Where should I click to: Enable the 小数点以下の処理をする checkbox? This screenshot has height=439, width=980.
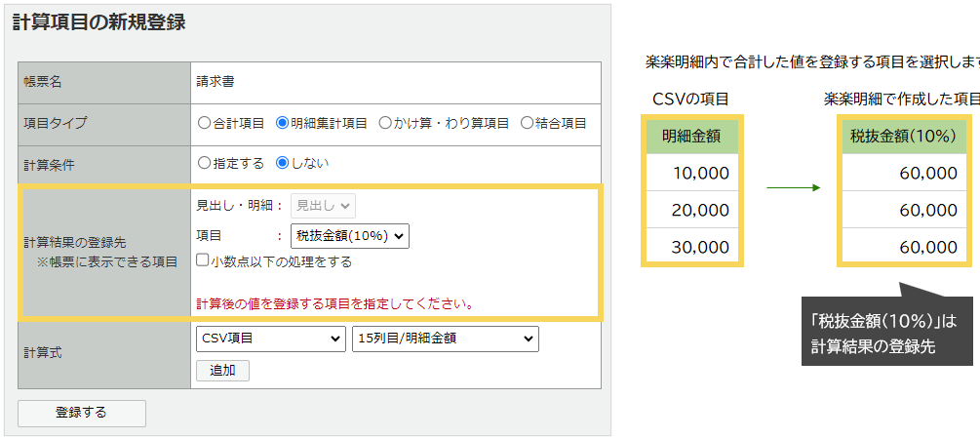(x=202, y=261)
